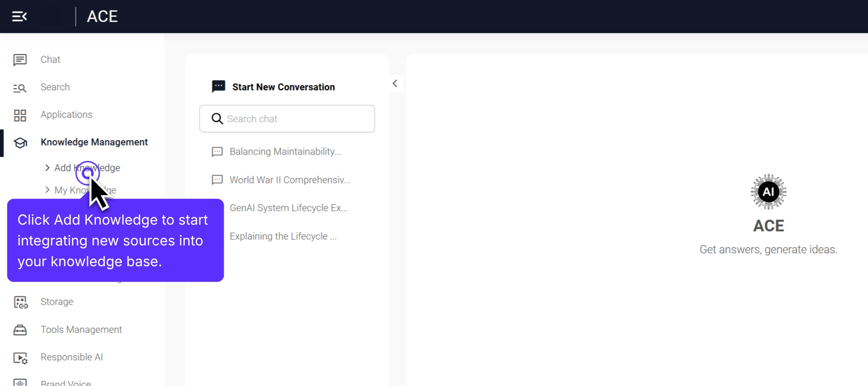Screen dimensions: 868x386
Task: Open the Brand Voice menu item
Action: [66, 383]
